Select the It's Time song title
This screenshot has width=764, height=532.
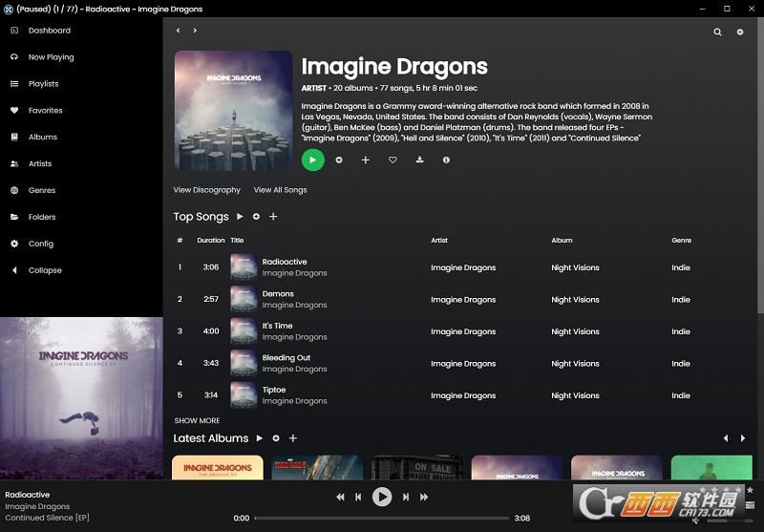(277, 326)
